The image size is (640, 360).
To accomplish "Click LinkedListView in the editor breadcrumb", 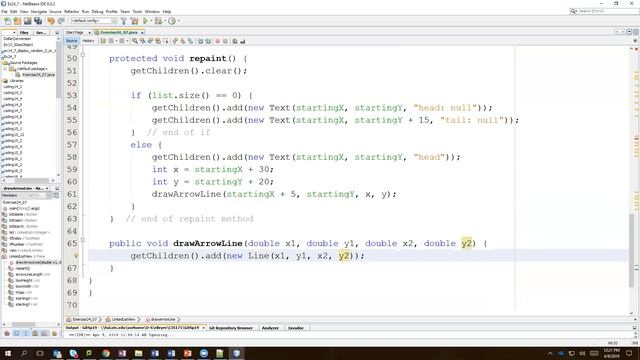I will coord(123,319).
